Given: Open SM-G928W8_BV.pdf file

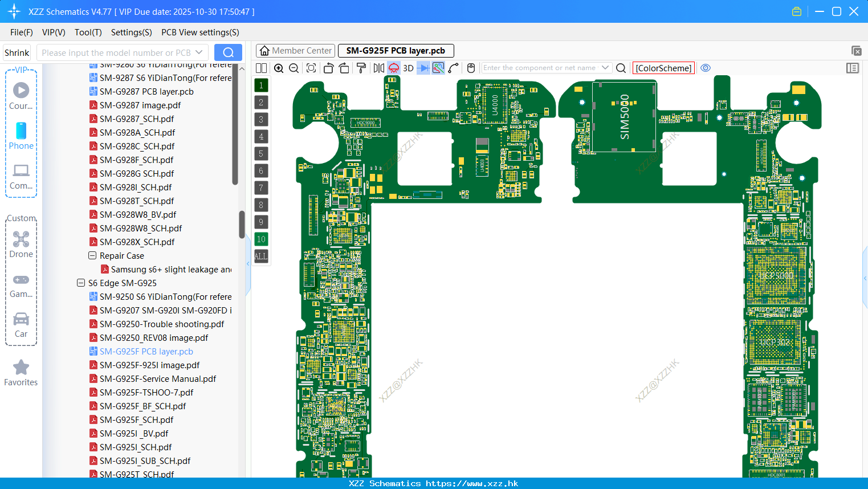Looking at the screenshot, I should tap(138, 215).
